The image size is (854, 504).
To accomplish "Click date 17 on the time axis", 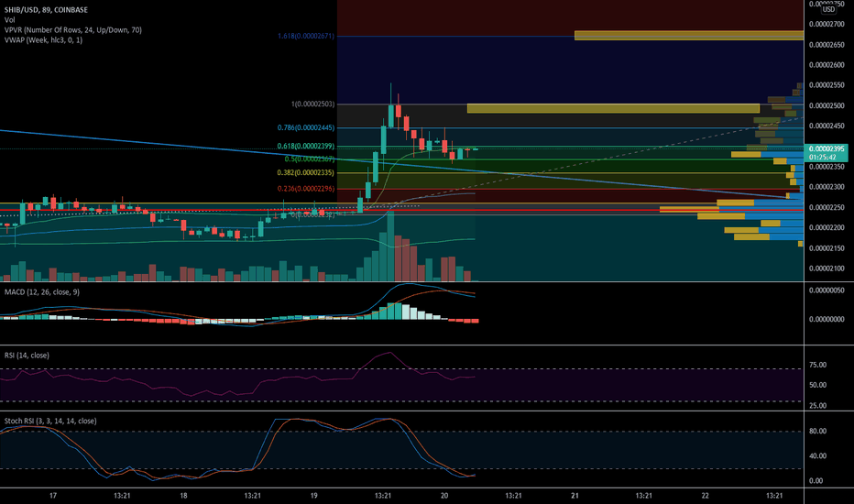I will 53,496.
